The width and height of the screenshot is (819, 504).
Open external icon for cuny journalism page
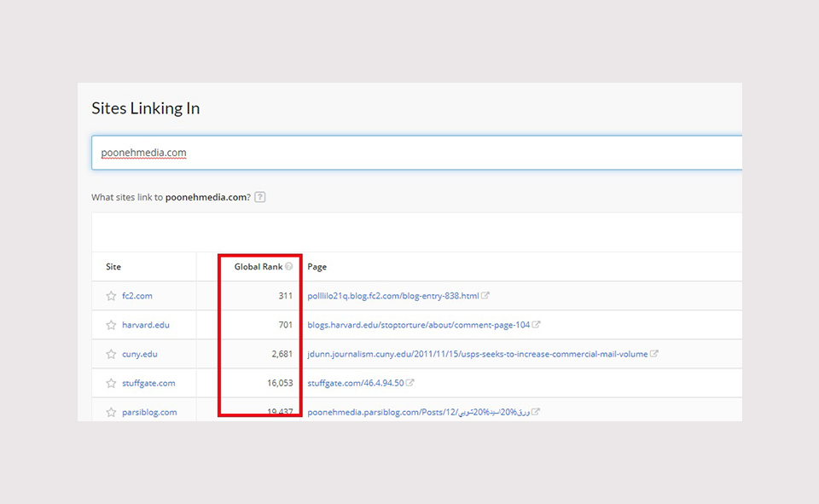point(654,354)
